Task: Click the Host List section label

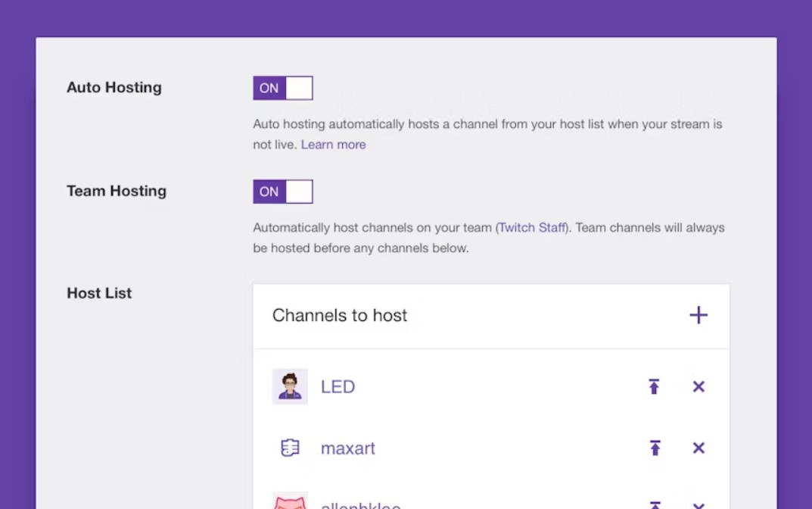Action: coord(99,293)
